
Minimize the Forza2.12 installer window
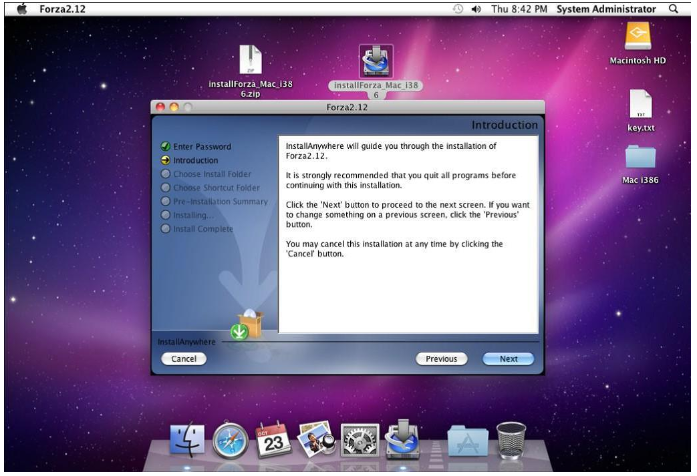pyautogui.click(x=174, y=107)
